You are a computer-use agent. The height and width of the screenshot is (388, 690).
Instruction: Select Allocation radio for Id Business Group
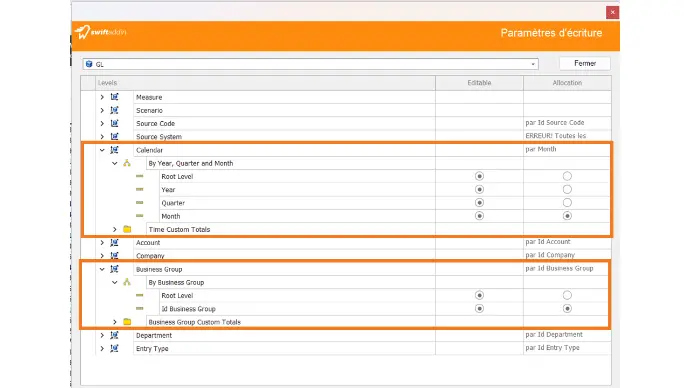[567, 308]
